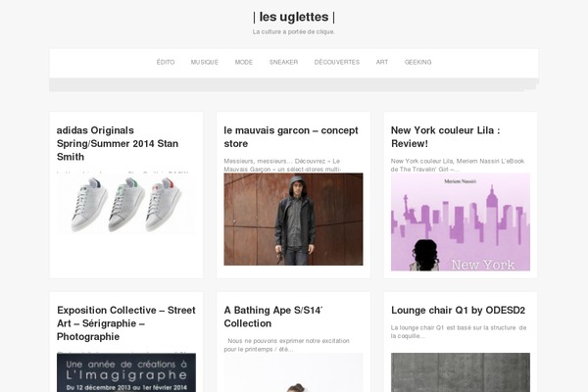Open the ÉDITO menu item
This screenshot has width=588, height=392.
pyautogui.click(x=166, y=63)
